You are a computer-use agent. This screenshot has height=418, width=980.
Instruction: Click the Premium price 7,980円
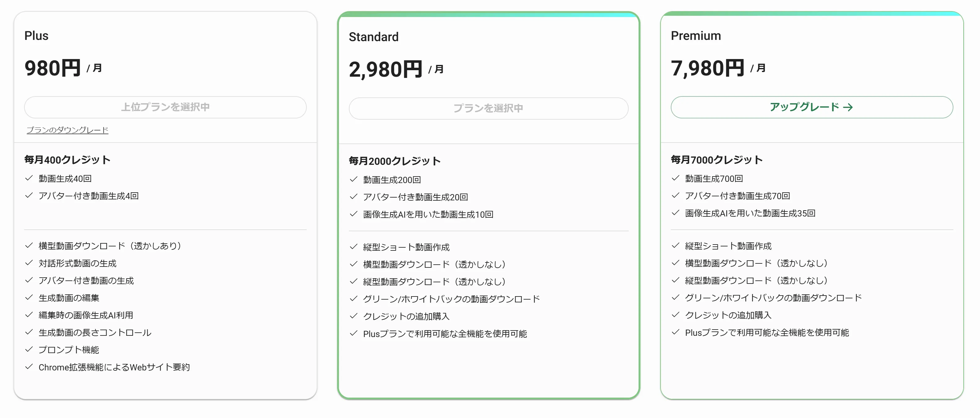click(x=708, y=69)
